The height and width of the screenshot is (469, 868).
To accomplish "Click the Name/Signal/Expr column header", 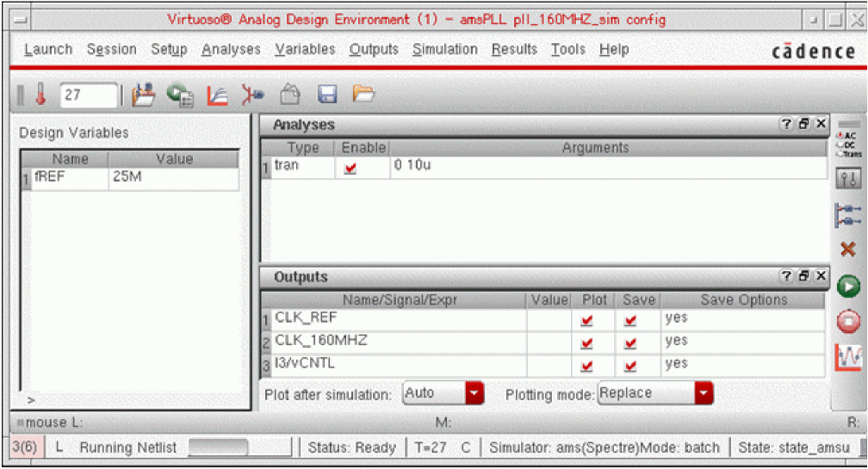I will click(400, 299).
